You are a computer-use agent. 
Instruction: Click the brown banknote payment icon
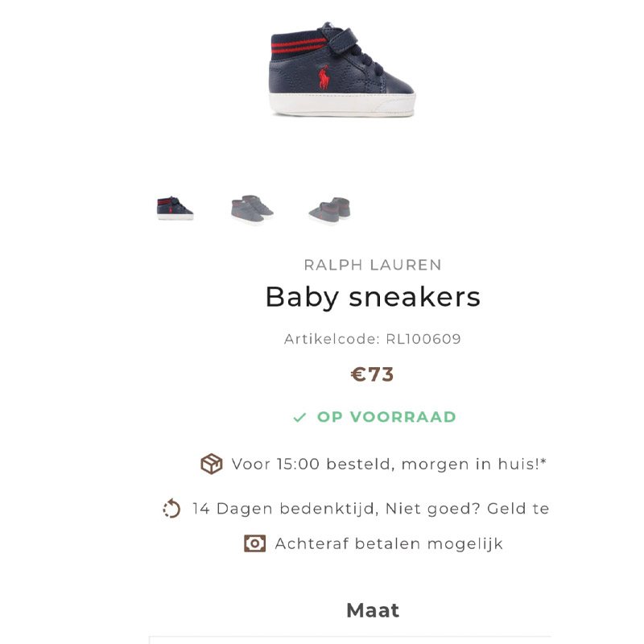(254, 543)
